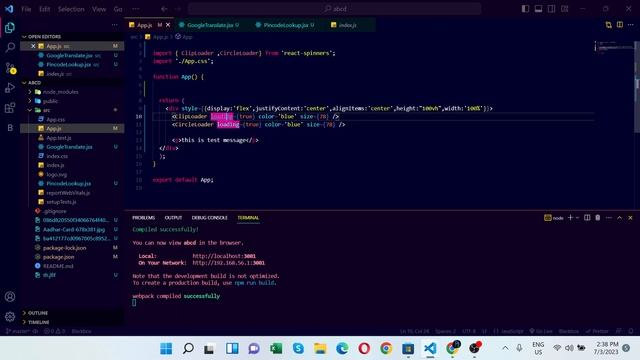Show more menu items via ellipsis

click(136, 9)
